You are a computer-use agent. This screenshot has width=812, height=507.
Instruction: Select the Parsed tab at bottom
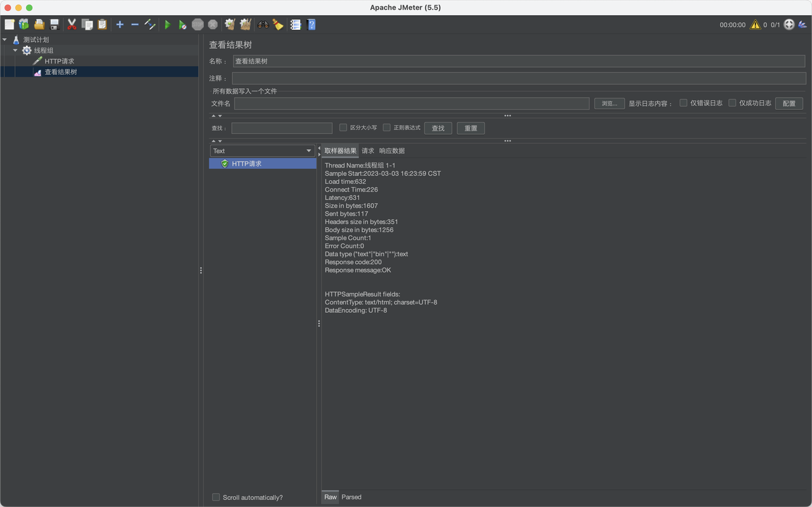351,497
